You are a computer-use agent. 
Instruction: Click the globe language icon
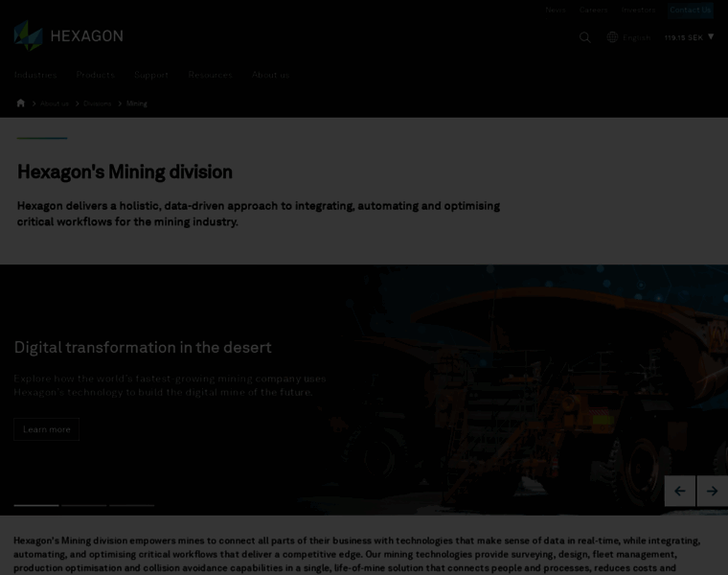(612, 37)
